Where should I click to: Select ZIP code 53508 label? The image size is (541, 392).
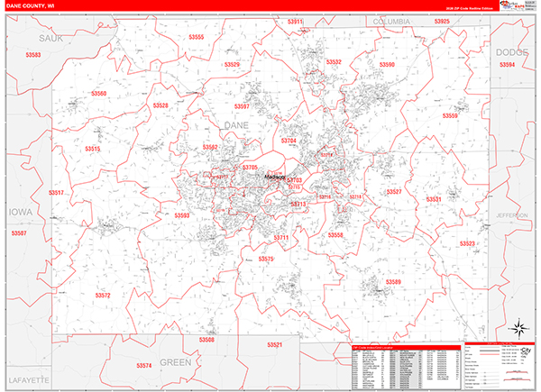pos(206,340)
